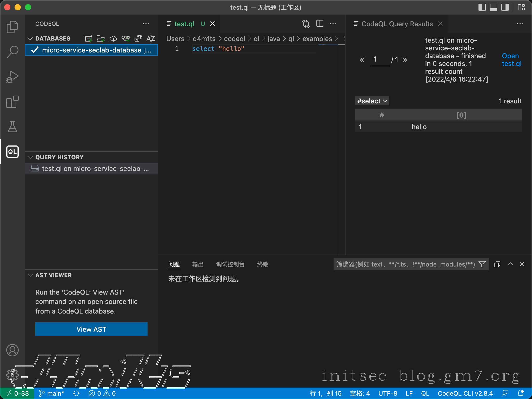This screenshot has width=532, height=399.
Task: Click filter icon in problems panel
Action: [x=482, y=264]
